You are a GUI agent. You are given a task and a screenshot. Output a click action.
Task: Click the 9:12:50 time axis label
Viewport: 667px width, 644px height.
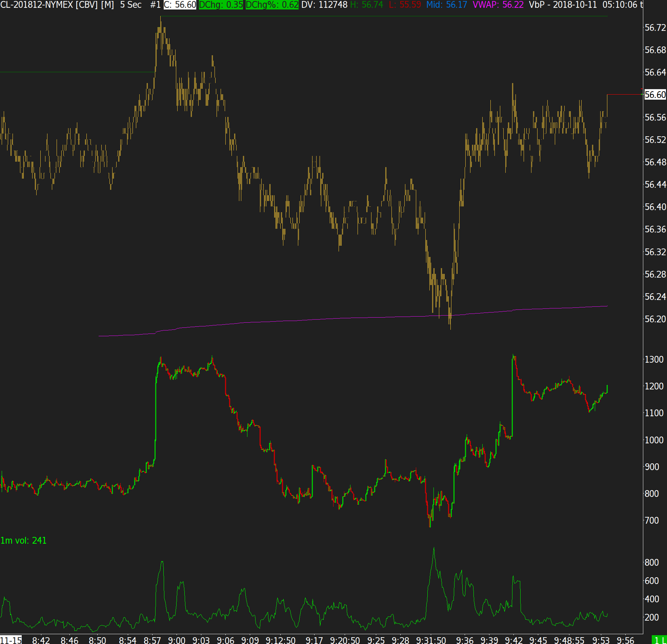[280, 640]
